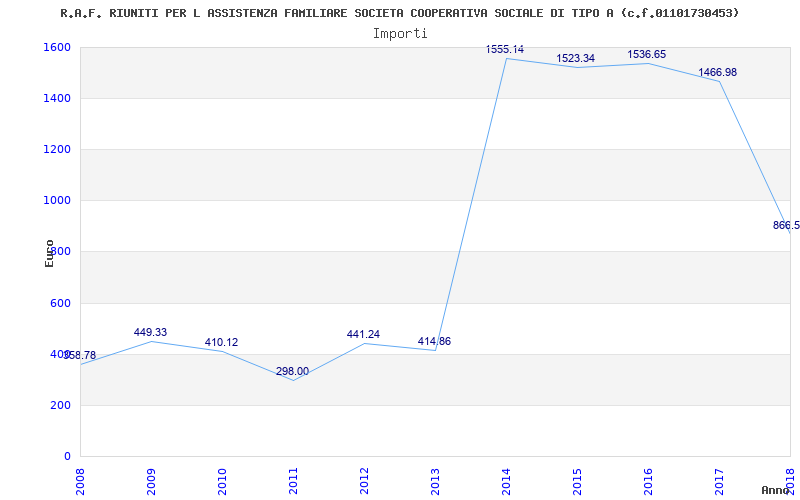Click the 449.33 value label
Screen dimensions: 800x500
[151, 333]
